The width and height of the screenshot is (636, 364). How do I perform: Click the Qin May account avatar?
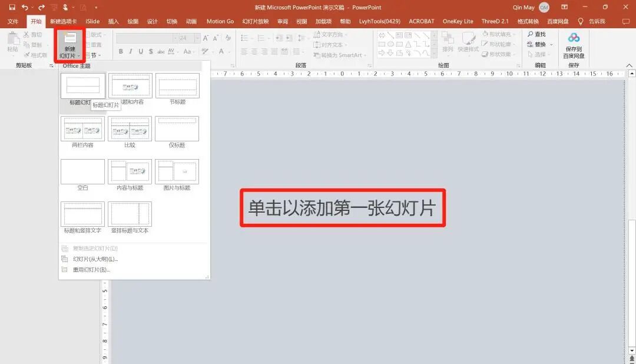(544, 7)
